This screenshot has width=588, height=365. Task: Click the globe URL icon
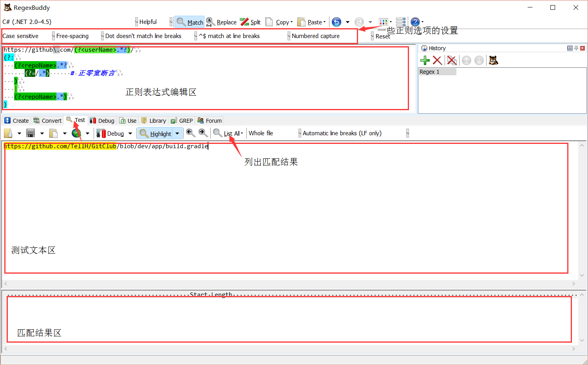click(x=76, y=133)
